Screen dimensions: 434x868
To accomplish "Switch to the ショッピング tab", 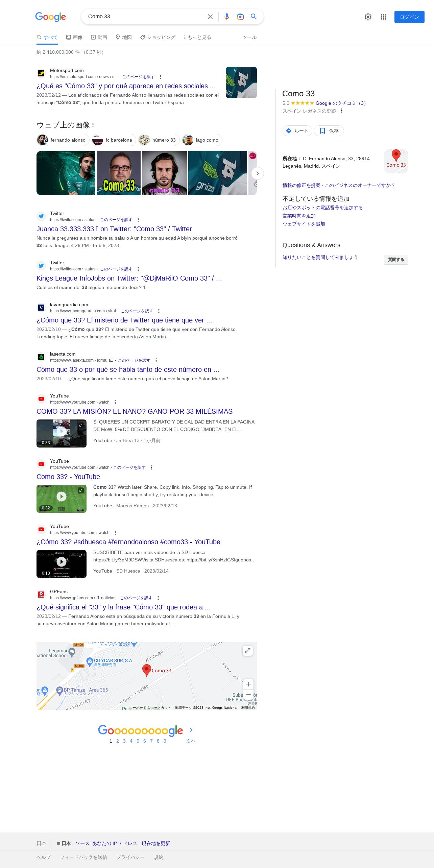I will [158, 37].
